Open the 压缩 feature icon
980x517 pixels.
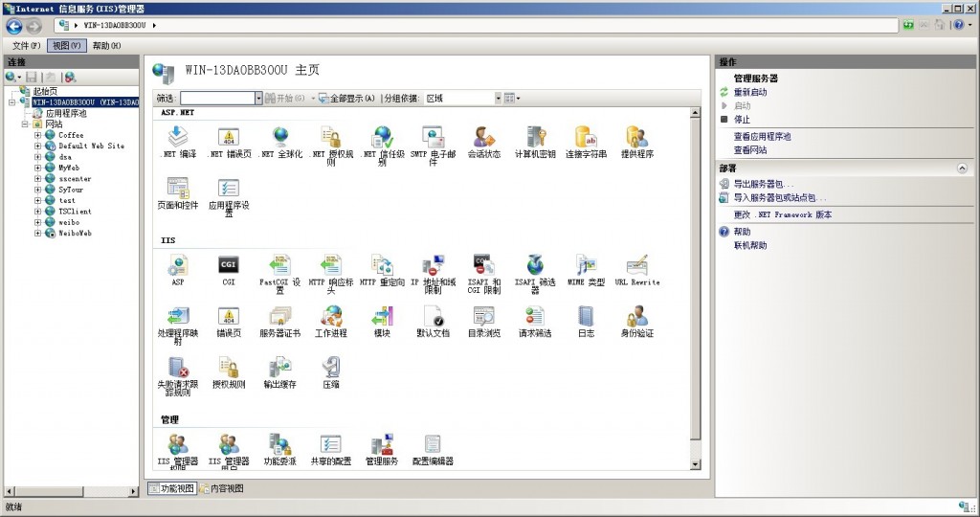coord(330,369)
